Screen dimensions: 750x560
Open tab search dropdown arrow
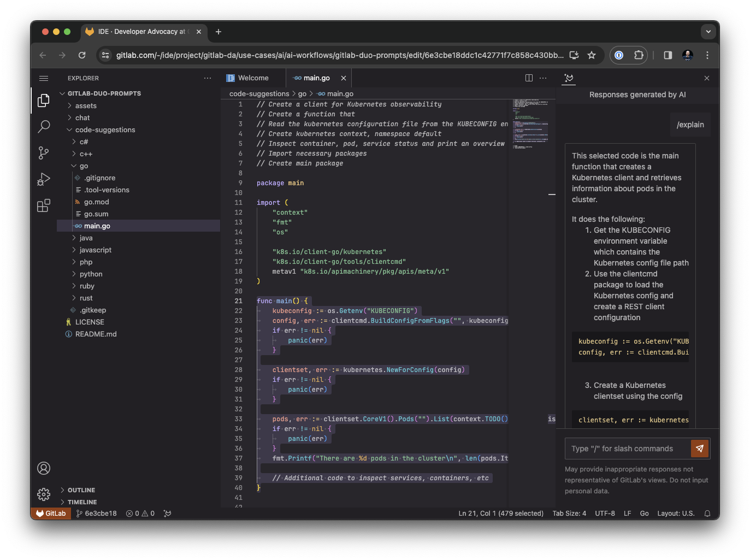click(708, 32)
